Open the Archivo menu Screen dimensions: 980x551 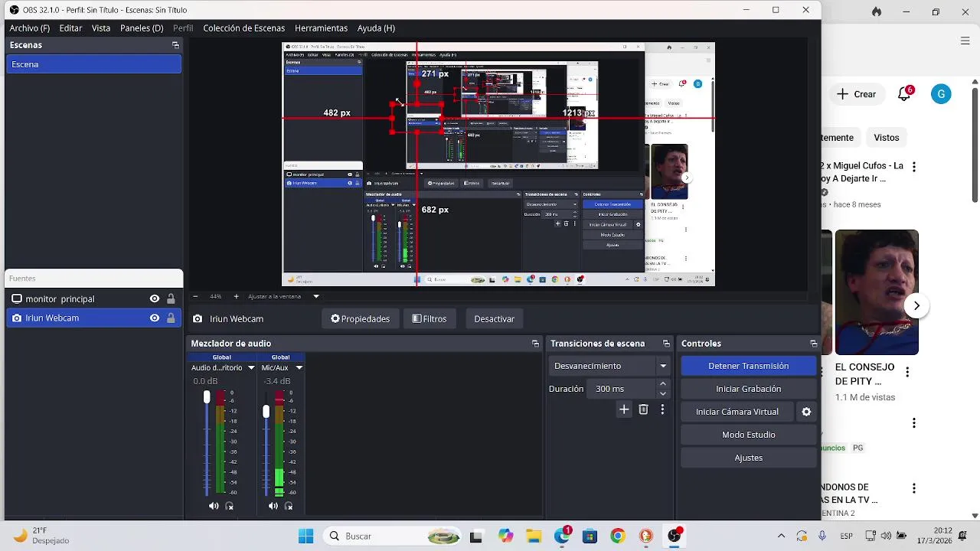(x=29, y=28)
